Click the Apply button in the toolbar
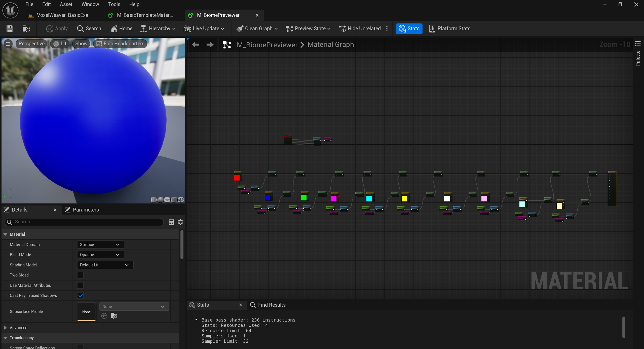 click(x=57, y=28)
